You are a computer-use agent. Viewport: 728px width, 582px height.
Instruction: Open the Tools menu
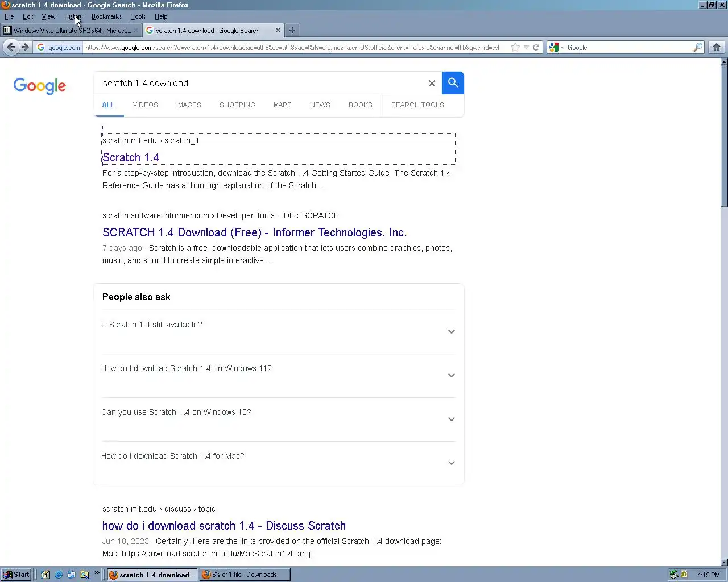pyautogui.click(x=138, y=16)
